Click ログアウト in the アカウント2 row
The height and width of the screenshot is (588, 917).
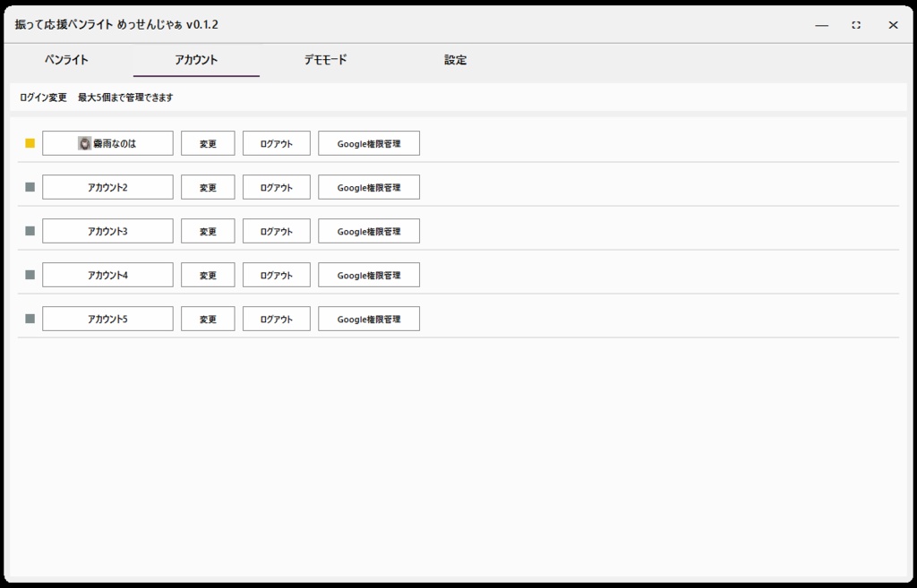pos(277,187)
